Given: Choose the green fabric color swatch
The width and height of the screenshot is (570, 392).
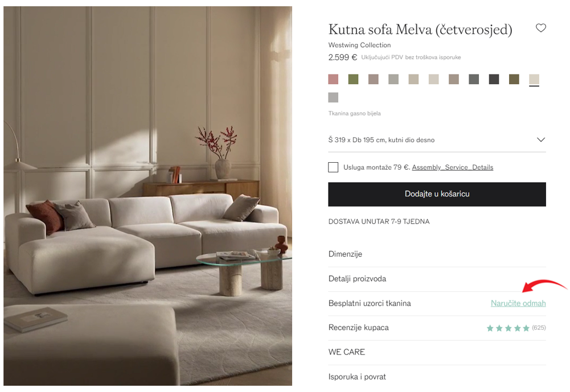Looking at the screenshot, I should coord(354,79).
